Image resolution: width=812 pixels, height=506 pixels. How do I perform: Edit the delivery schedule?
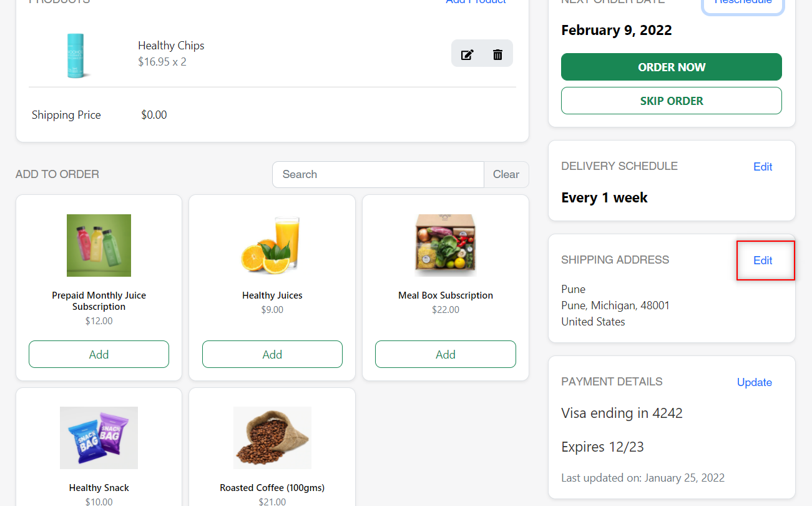pos(763,167)
